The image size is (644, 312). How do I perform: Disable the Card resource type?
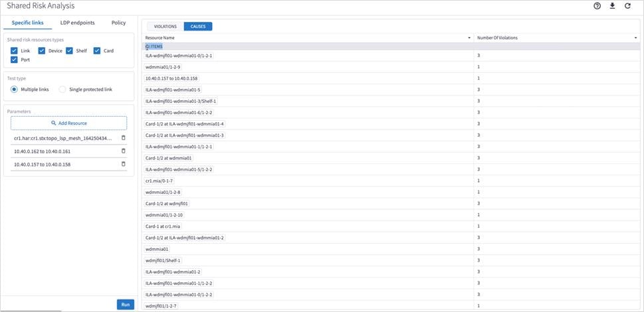(x=97, y=51)
